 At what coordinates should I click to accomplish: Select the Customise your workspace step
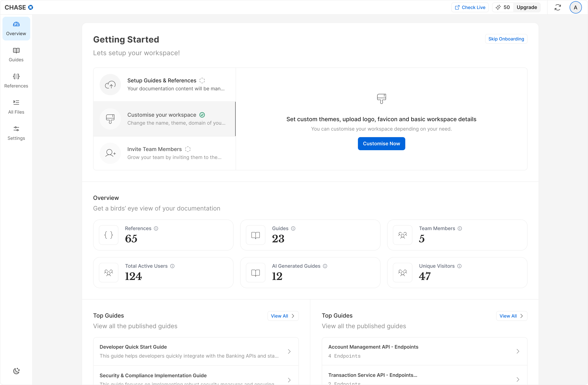(164, 119)
